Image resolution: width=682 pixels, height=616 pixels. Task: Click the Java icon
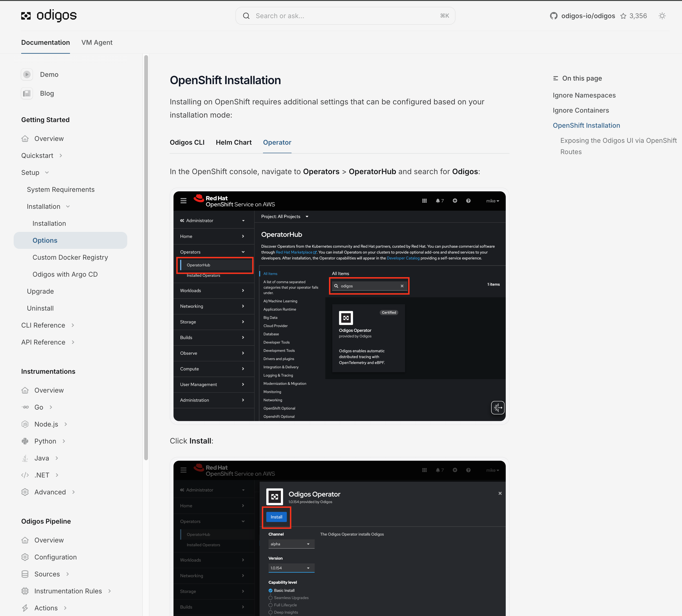coord(25,458)
